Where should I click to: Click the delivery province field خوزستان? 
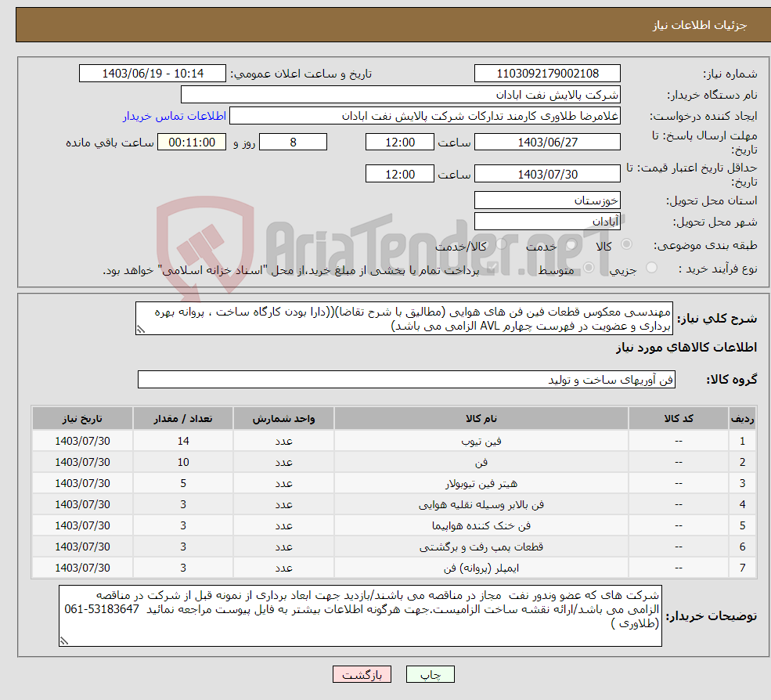pos(547,200)
